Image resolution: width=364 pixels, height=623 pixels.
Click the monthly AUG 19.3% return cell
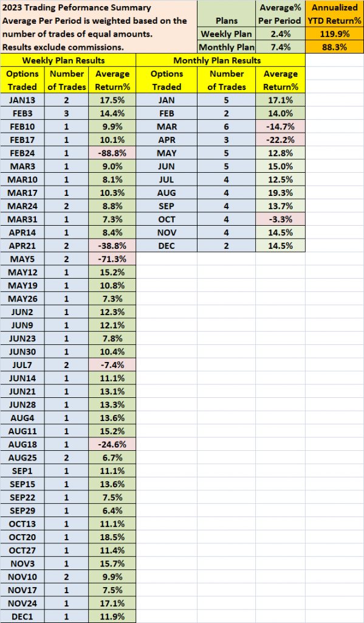click(280, 193)
